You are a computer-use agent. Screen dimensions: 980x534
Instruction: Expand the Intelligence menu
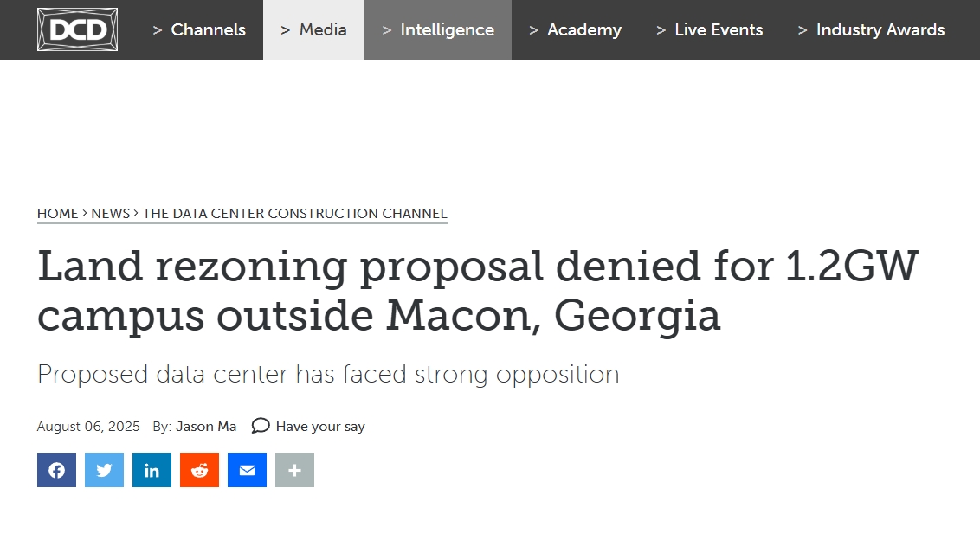(x=438, y=30)
